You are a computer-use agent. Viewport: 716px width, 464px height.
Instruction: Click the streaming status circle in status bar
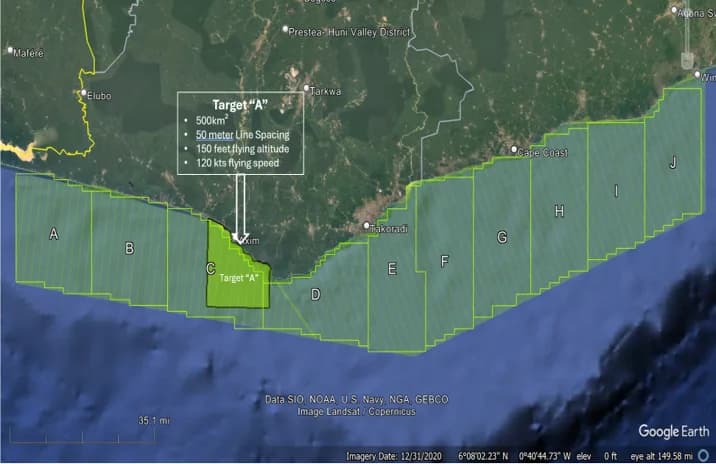point(704,455)
